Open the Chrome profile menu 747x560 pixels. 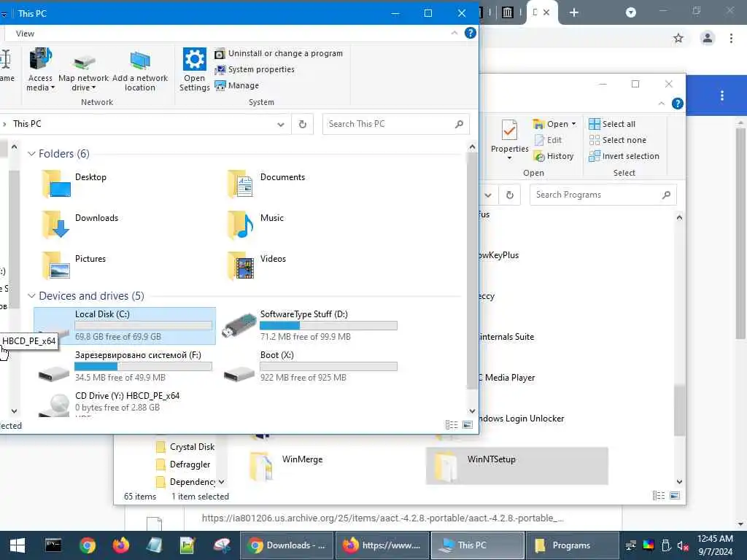click(x=707, y=38)
